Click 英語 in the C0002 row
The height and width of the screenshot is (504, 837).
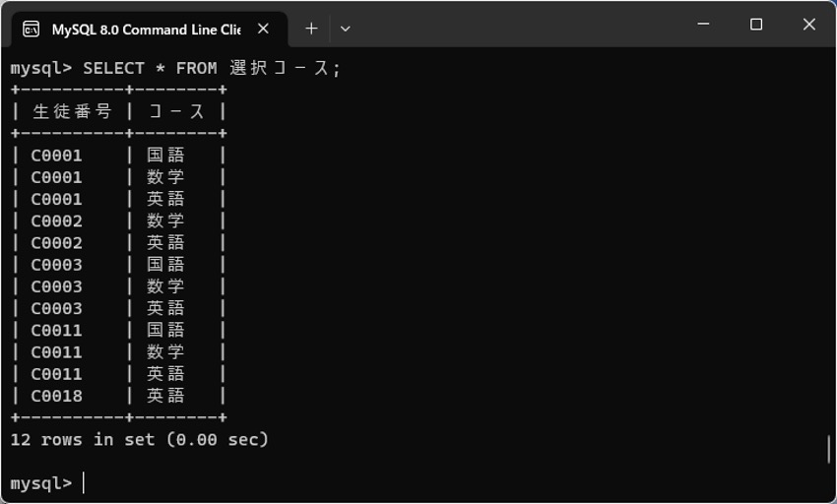pos(165,242)
